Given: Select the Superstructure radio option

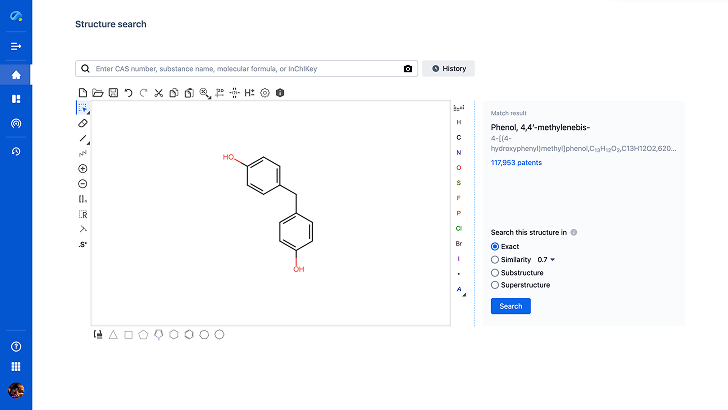Looking at the screenshot, I should [x=495, y=285].
